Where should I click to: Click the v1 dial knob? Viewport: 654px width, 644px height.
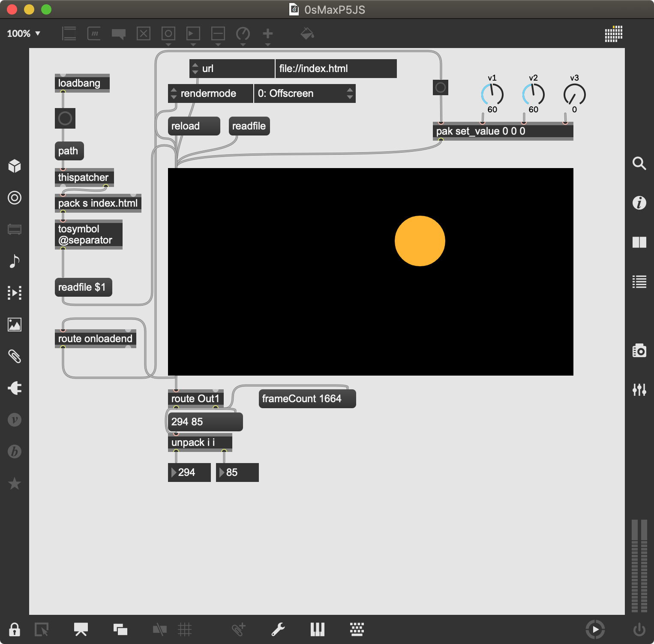point(492,94)
